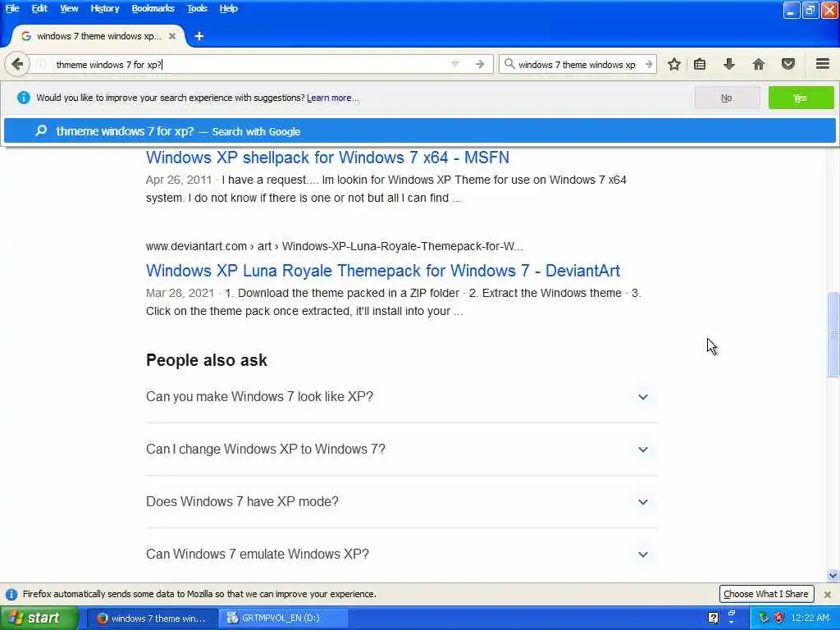Open a new tab with plus button
840x630 pixels.
[x=199, y=36]
